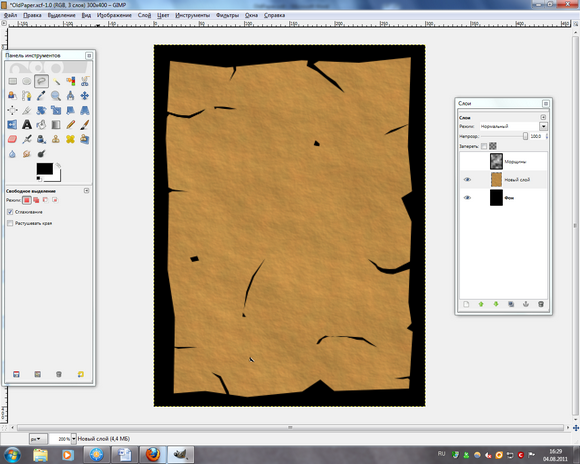Open the Слой menu
Screen dimensions: 580x464
point(144,15)
